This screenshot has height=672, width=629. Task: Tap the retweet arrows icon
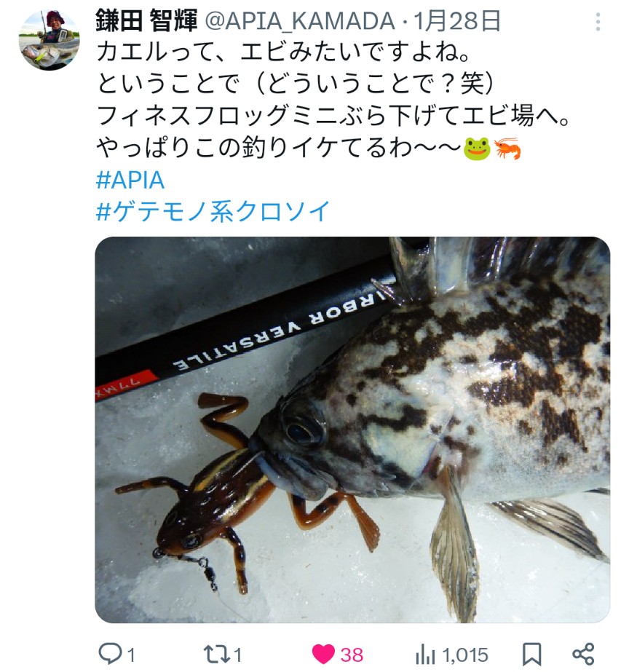(216, 655)
